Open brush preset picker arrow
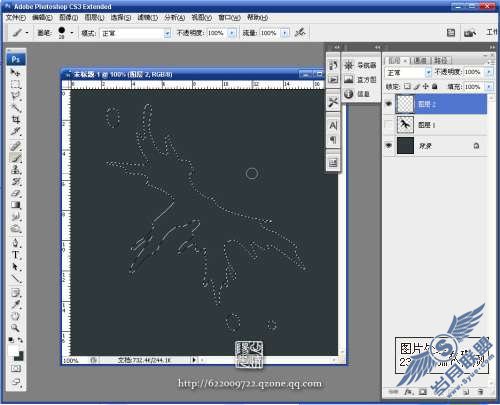500x405 pixels. point(71,33)
